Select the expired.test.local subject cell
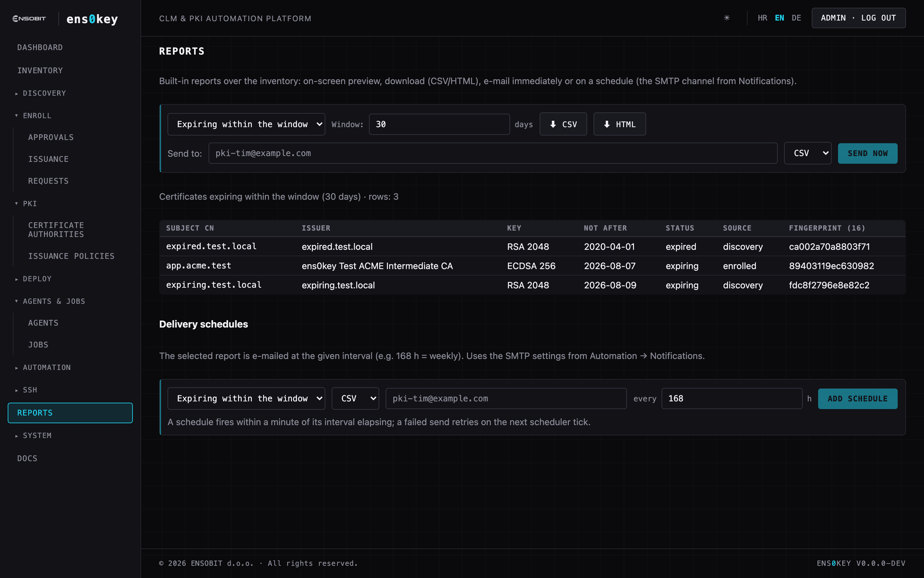This screenshot has height=578, width=924. (x=211, y=247)
